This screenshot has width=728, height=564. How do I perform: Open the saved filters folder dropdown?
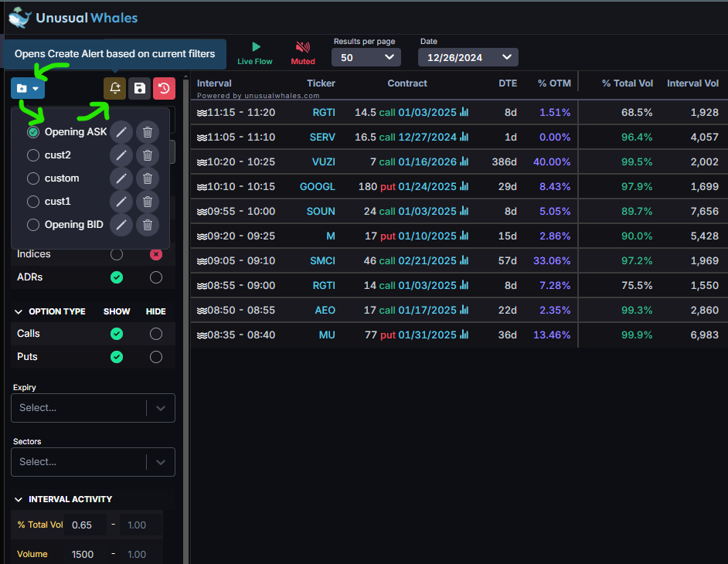(x=28, y=88)
